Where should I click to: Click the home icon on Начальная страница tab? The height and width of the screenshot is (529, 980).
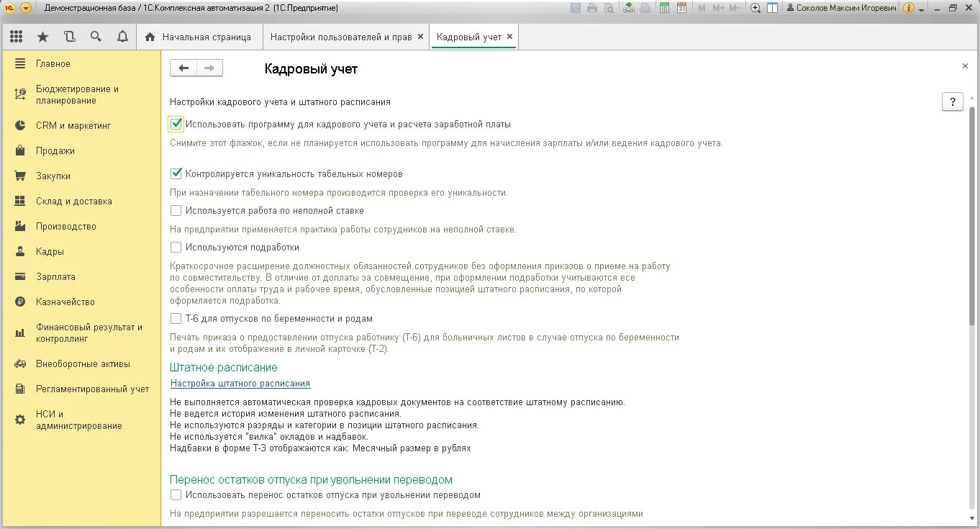pos(150,37)
